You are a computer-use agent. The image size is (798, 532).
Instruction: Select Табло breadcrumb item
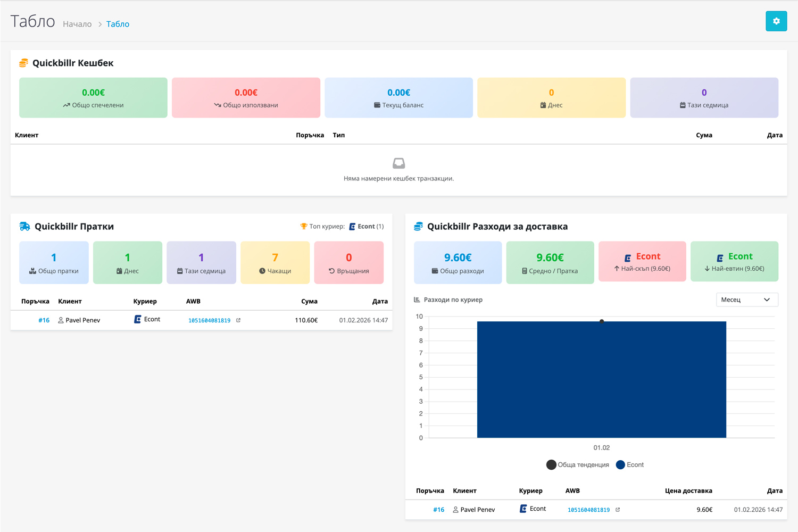[118, 24]
